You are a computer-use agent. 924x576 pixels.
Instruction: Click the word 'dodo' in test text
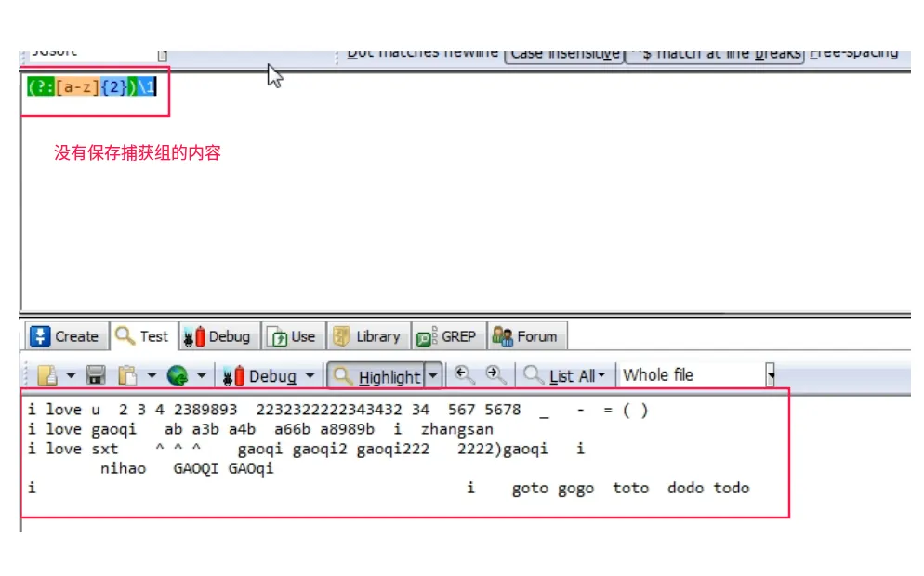coord(685,489)
